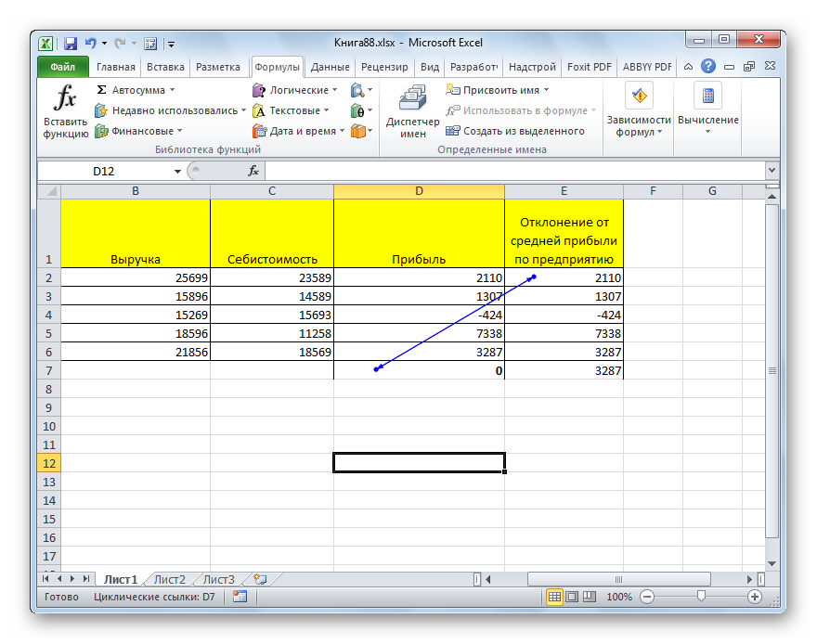Expand the Автосумма dropdown

coord(173,90)
